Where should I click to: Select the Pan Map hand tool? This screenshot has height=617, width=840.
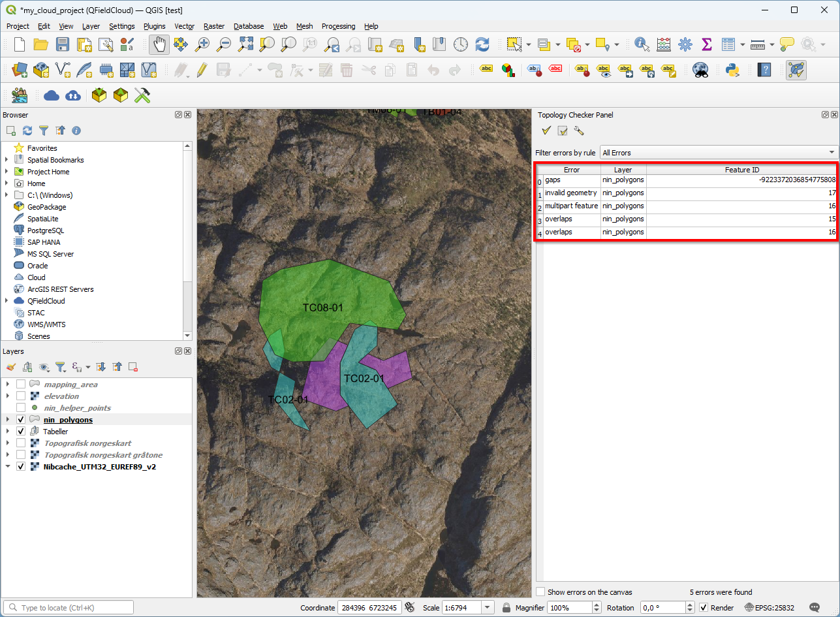coord(159,44)
